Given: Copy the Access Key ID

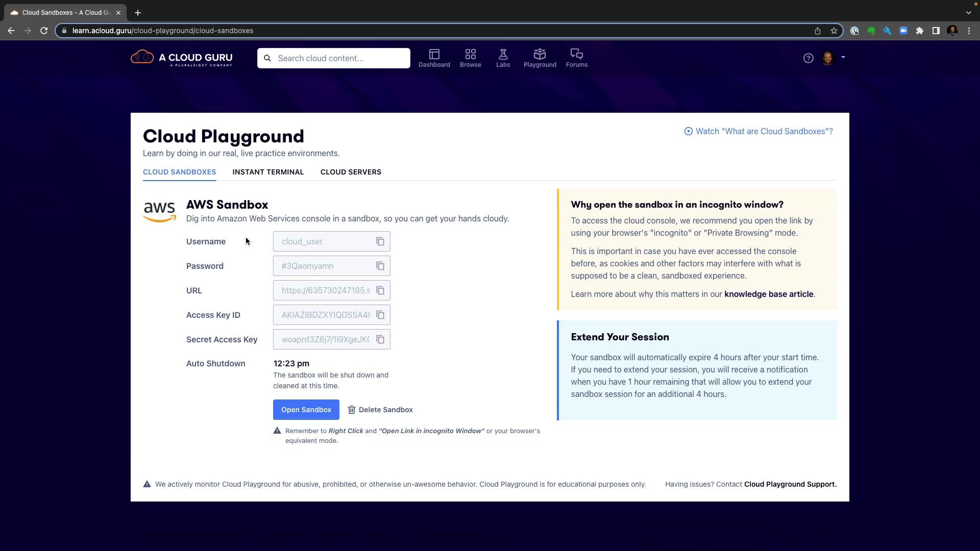Looking at the screenshot, I should pos(380,315).
